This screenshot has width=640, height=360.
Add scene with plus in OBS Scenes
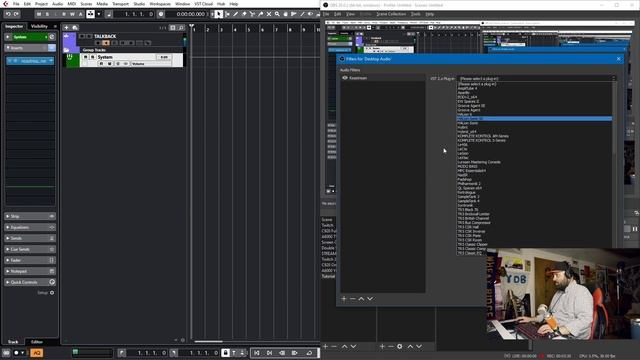pos(325,347)
